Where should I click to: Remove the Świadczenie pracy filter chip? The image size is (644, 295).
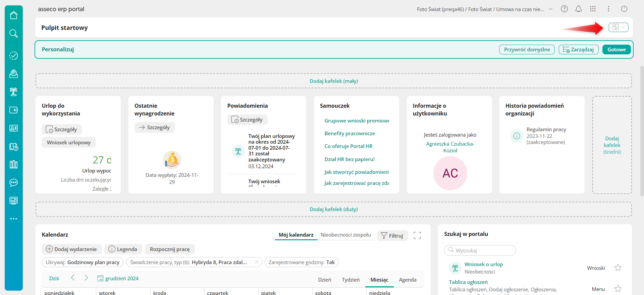[257, 262]
